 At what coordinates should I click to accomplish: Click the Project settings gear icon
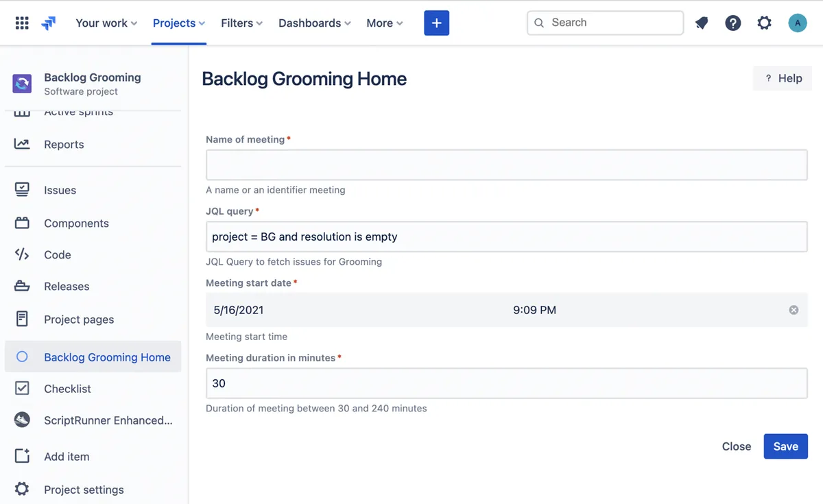coord(22,489)
